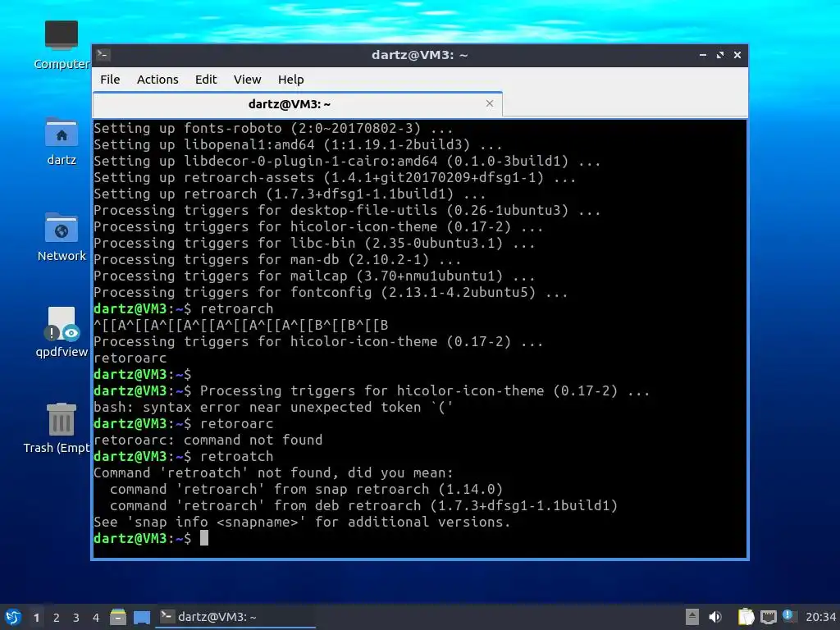Maximize the terminal window
The height and width of the screenshot is (630, 840).
[x=720, y=55]
